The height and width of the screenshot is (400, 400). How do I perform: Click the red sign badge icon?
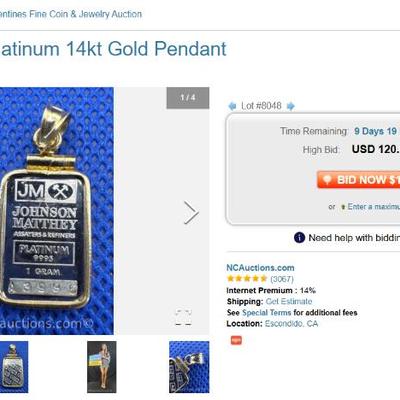point(236,340)
